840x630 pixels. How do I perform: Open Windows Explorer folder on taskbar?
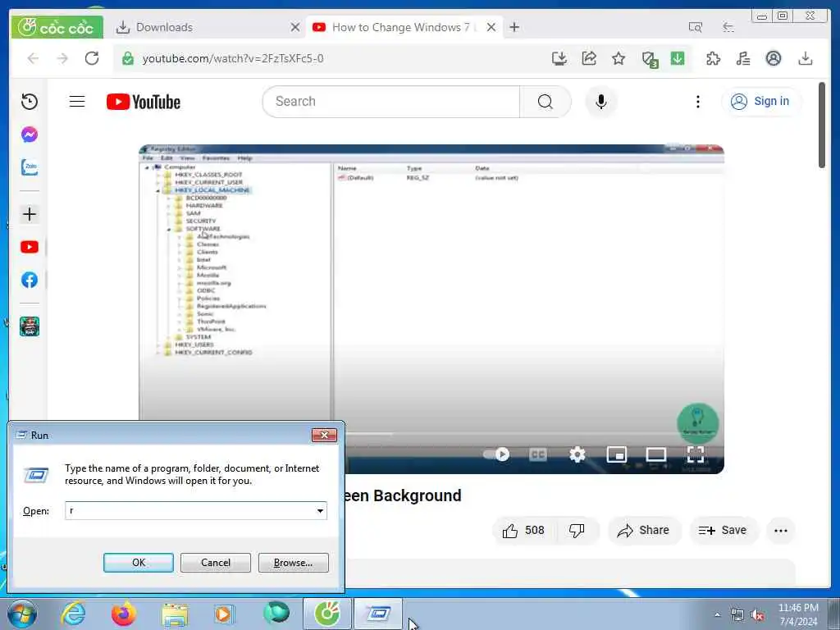(175, 614)
